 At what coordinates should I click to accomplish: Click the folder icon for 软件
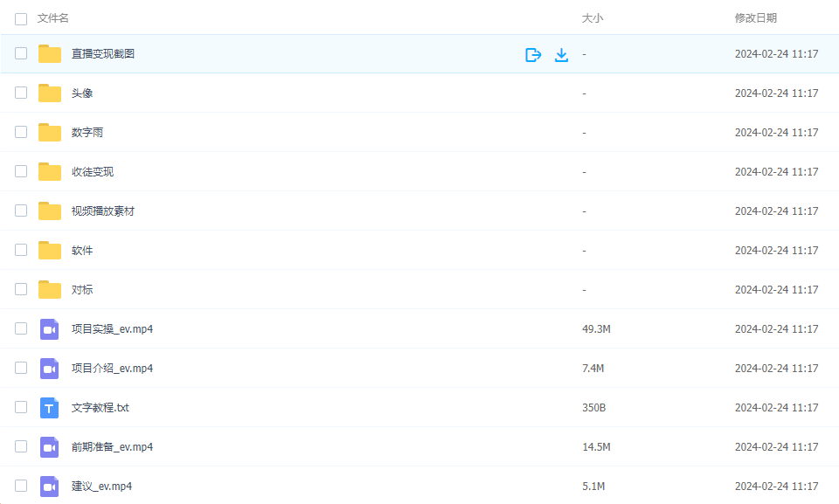click(50, 251)
